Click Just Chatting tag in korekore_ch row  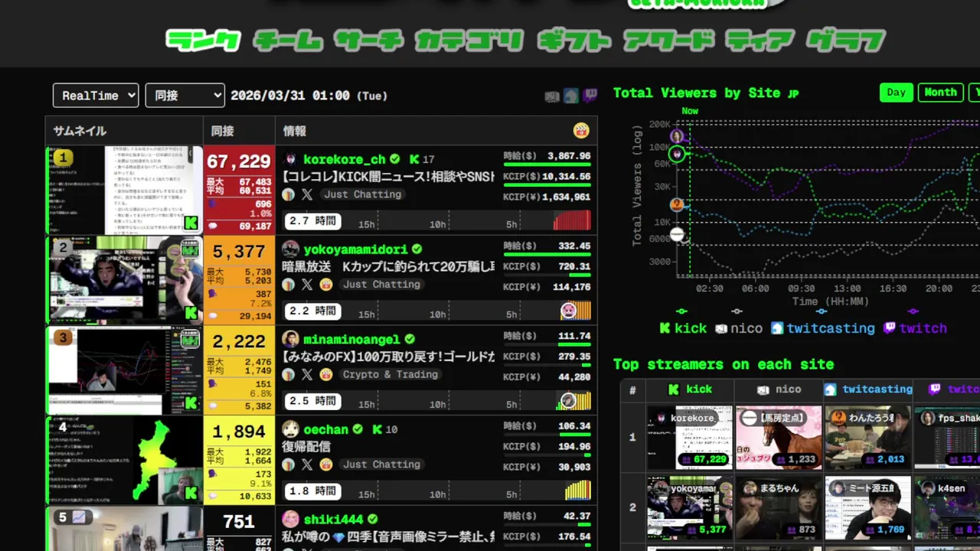coord(362,194)
